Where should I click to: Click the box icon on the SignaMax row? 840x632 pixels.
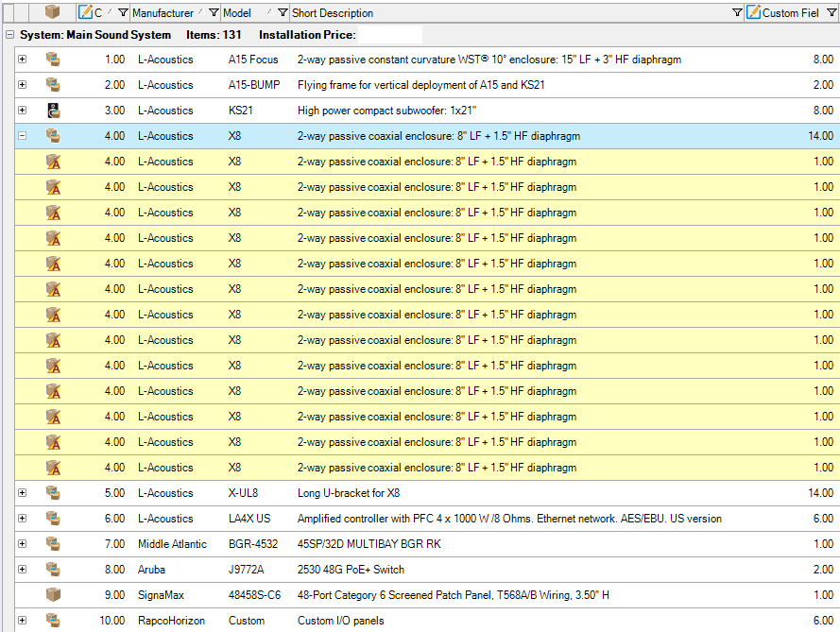click(53, 595)
